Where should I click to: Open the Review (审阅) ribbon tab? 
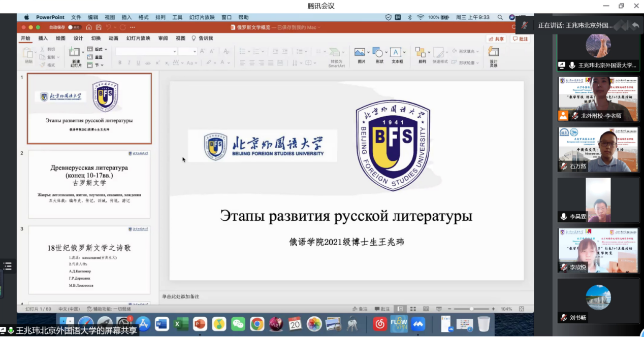(x=163, y=39)
